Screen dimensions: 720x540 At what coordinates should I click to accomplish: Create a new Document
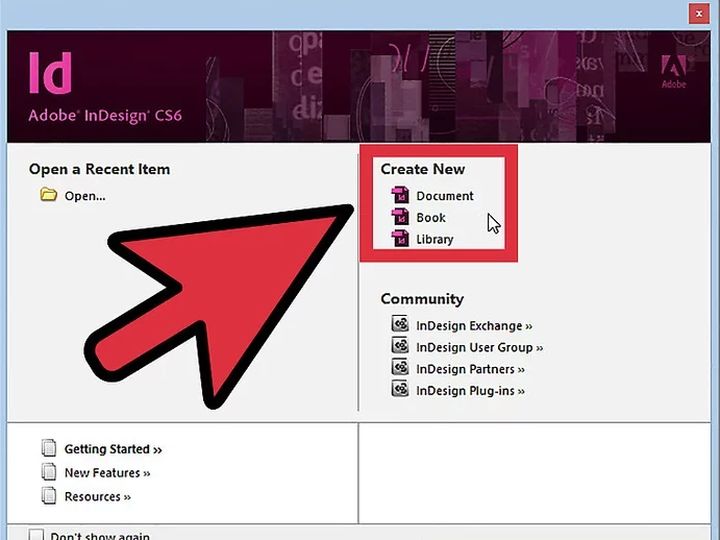click(x=444, y=196)
